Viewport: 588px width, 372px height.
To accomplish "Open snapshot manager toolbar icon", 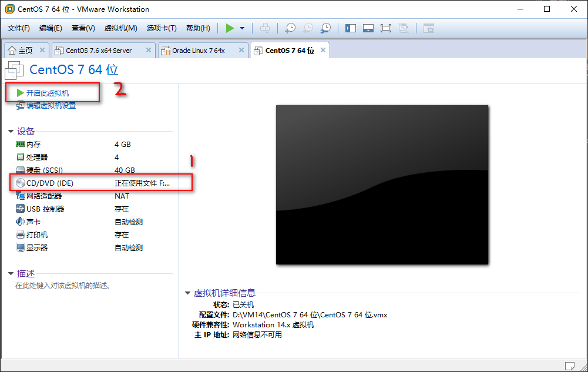I will pos(325,28).
